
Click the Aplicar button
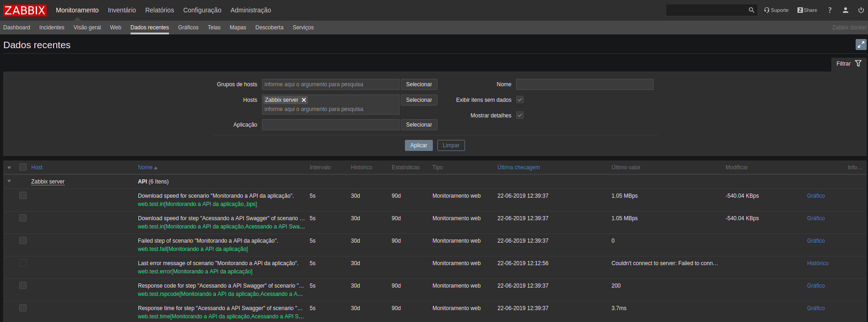click(419, 145)
